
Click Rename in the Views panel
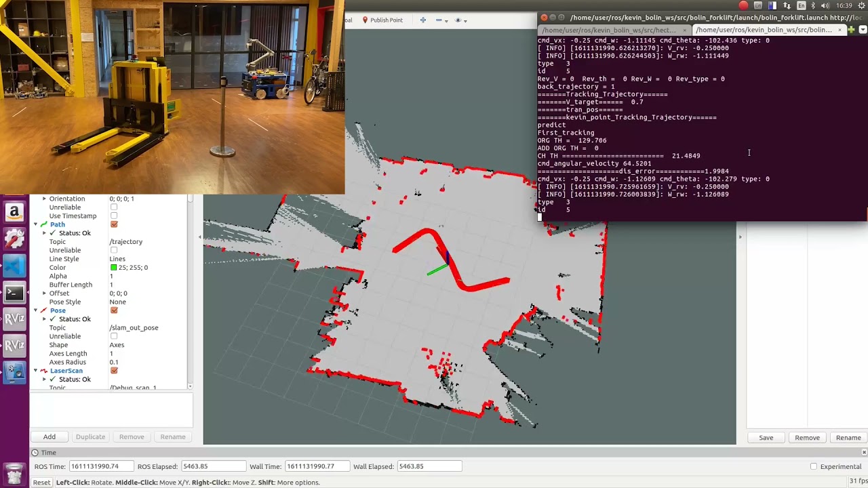tap(848, 438)
